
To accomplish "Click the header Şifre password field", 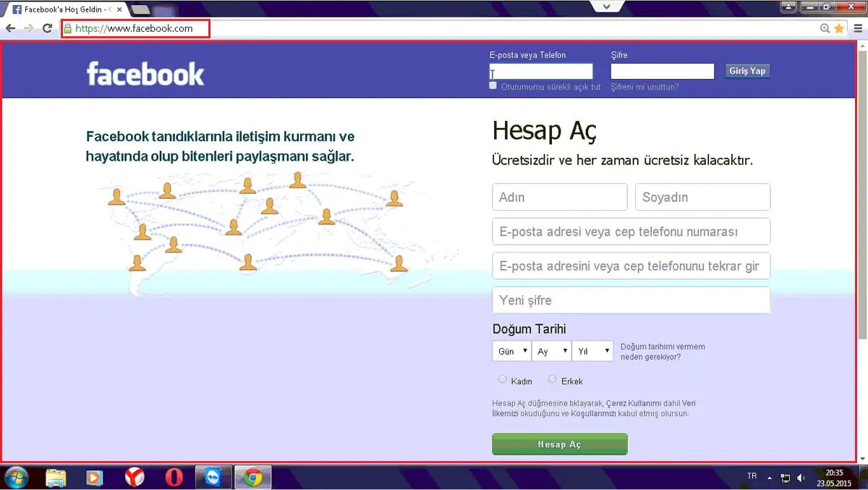I will point(663,71).
